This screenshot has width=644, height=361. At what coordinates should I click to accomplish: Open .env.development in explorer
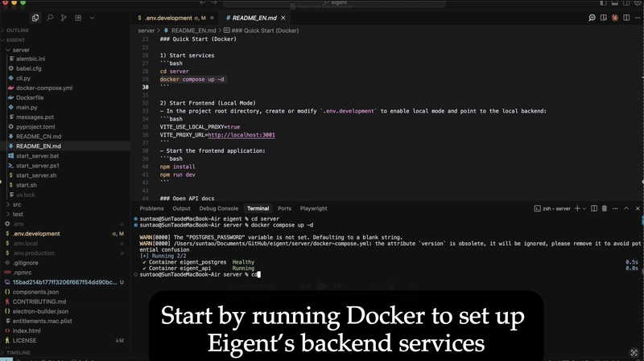pos(36,233)
